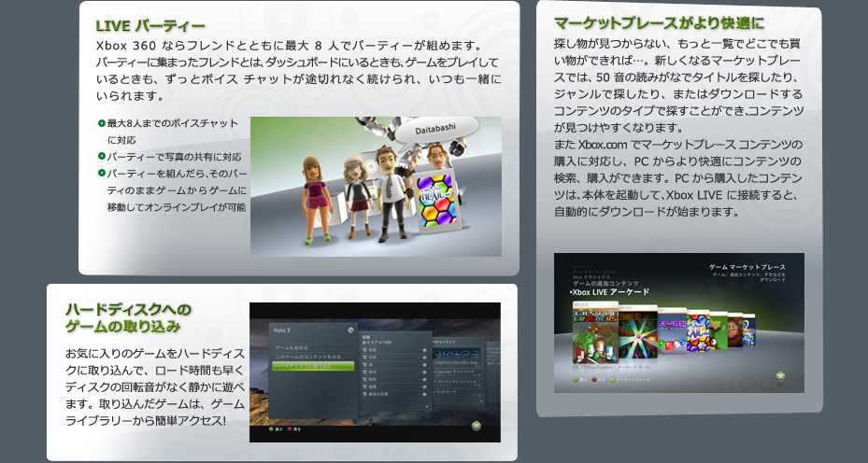Image resolution: width=868 pixels, height=463 pixels.
Task: Click red B button icon in Halo 3 screen
Action: tap(290, 428)
